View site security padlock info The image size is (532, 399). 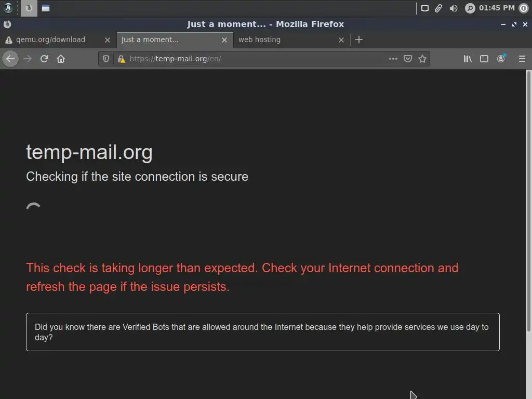(121, 59)
